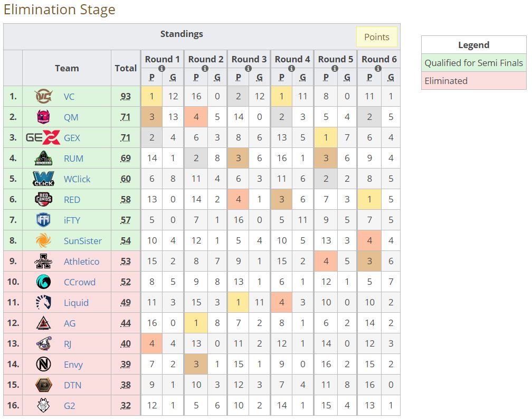The image size is (532, 419).
Task: Click the Round 4 info icon
Action: [292, 69]
